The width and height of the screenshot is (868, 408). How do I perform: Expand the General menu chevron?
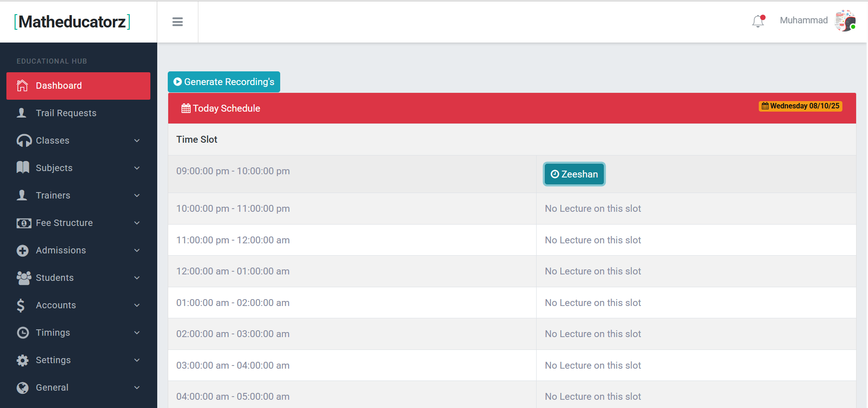(137, 387)
